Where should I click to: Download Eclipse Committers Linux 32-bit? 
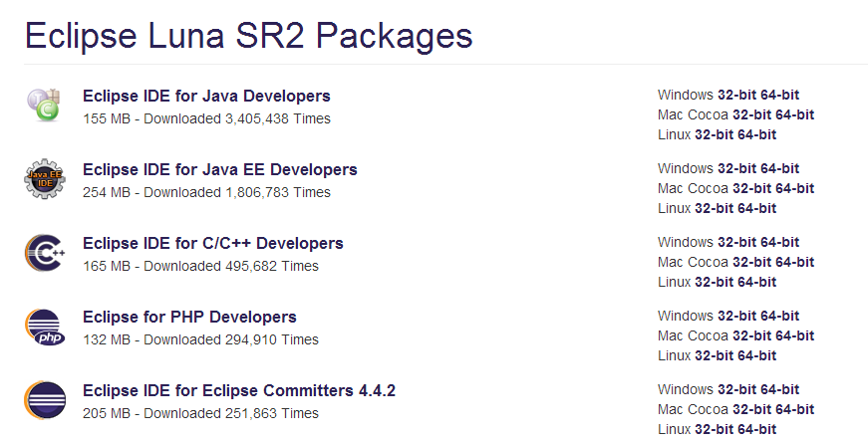714,429
